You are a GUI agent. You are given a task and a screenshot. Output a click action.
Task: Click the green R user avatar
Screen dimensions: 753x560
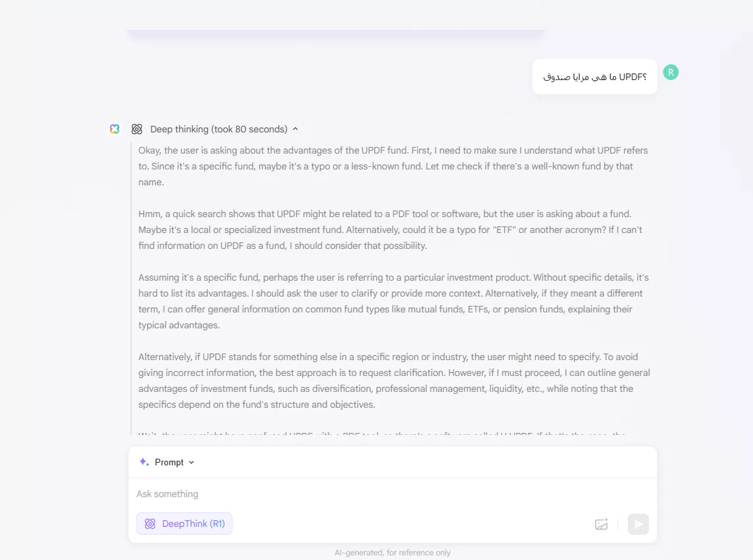point(670,72)
